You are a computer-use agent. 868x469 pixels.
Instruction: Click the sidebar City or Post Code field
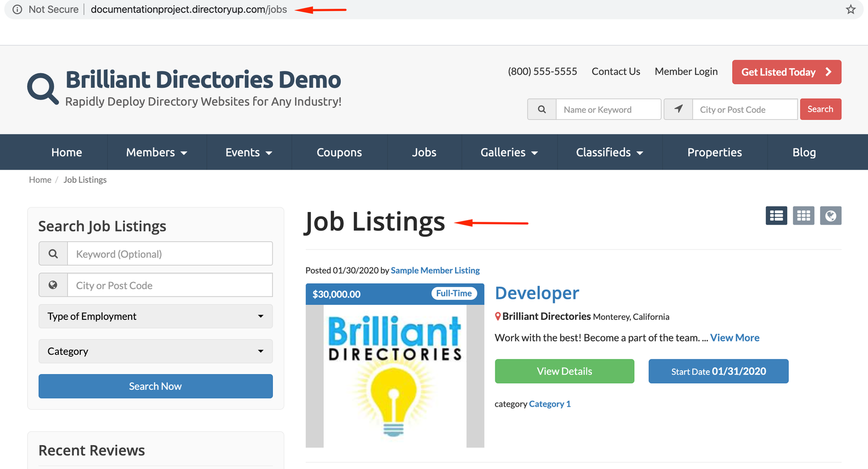tap(170, 285)
